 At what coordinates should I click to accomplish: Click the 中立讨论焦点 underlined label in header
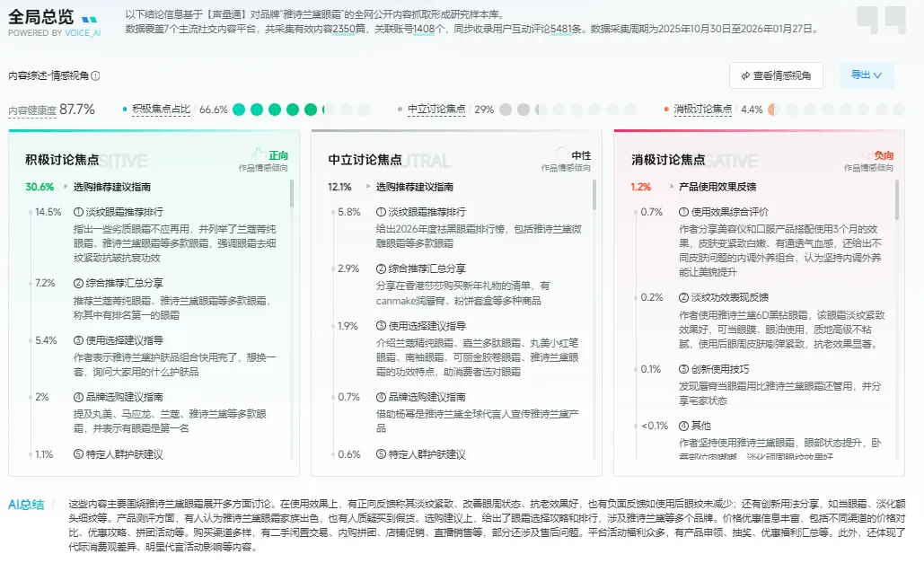(436, 109)
